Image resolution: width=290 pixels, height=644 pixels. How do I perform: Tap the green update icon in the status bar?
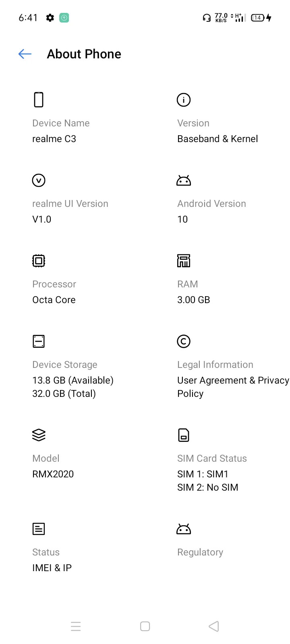click(x=64, y=18)
